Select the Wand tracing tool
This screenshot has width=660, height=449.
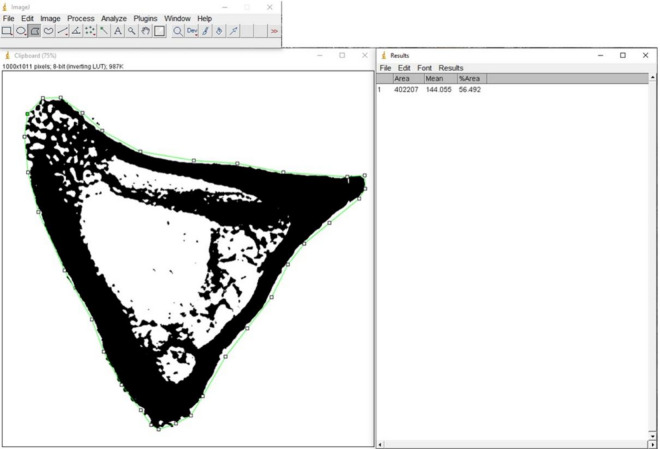104,31
